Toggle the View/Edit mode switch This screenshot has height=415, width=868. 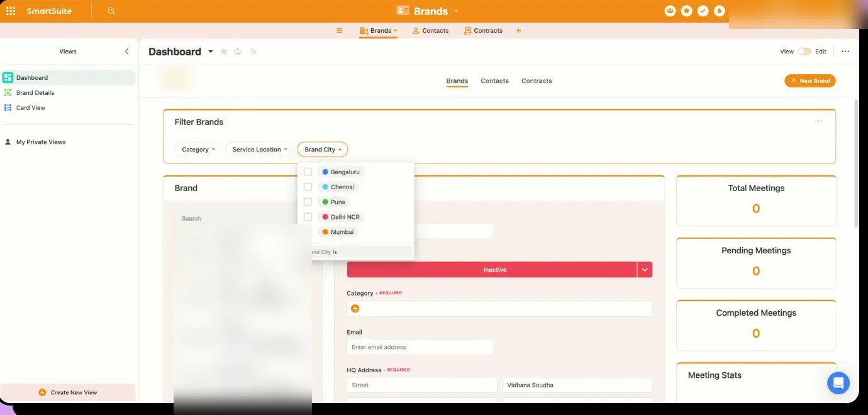[804, 52]
